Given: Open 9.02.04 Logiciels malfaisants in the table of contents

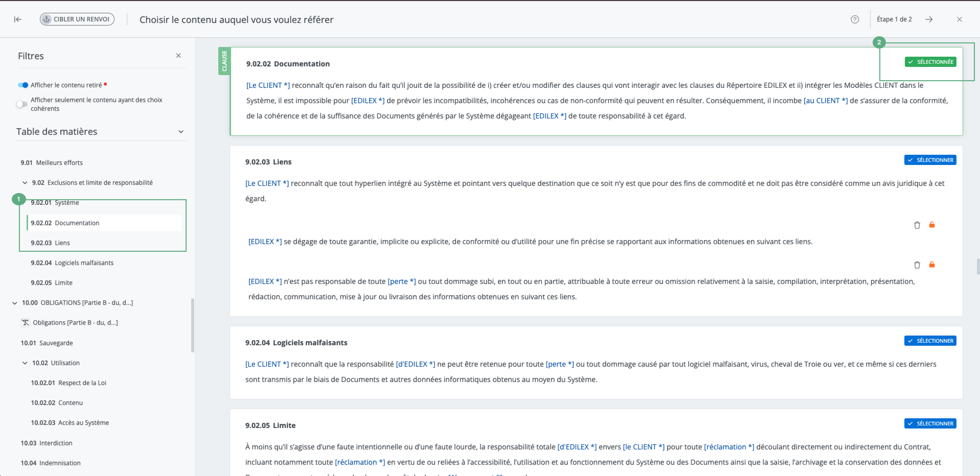Looking at the screenshot, I should pos(72,263).
